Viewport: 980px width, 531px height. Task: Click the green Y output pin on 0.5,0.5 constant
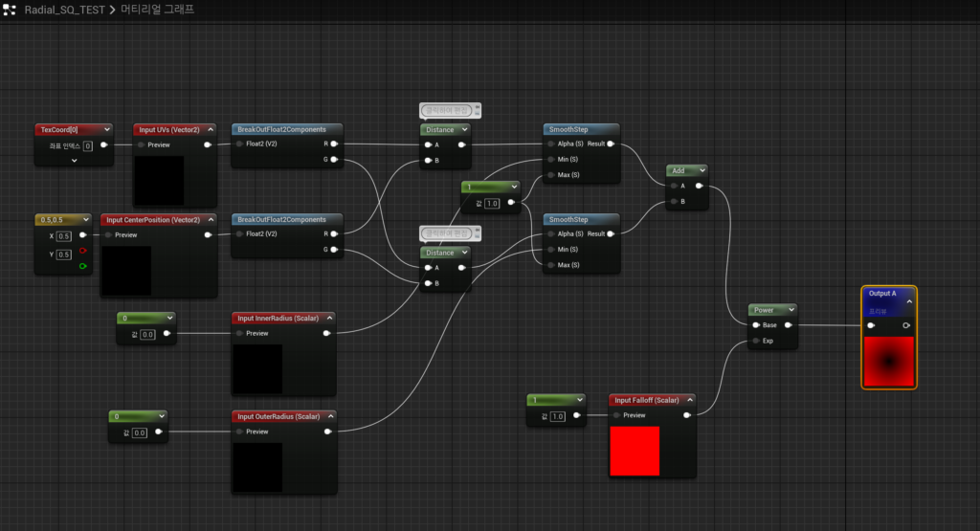pyautogui.click(x=82, y=265)
